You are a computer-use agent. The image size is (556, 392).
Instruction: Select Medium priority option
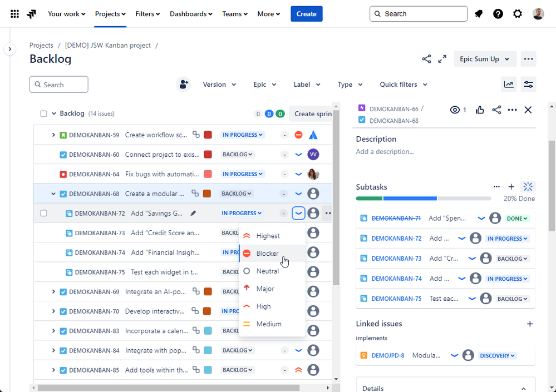(x=272, y=324)
